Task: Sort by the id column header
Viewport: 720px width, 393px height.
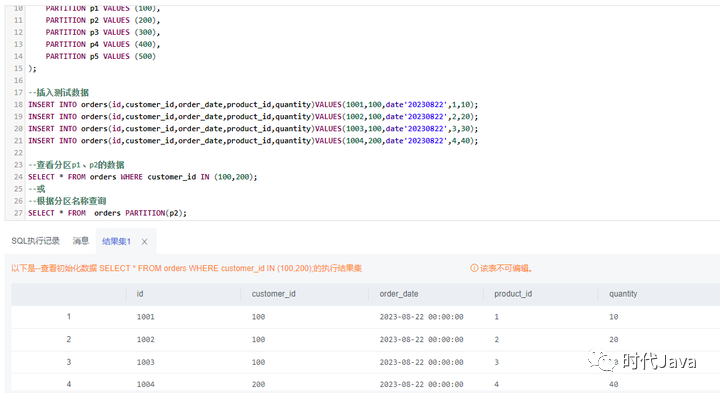Action: click(x=140, y=294)
